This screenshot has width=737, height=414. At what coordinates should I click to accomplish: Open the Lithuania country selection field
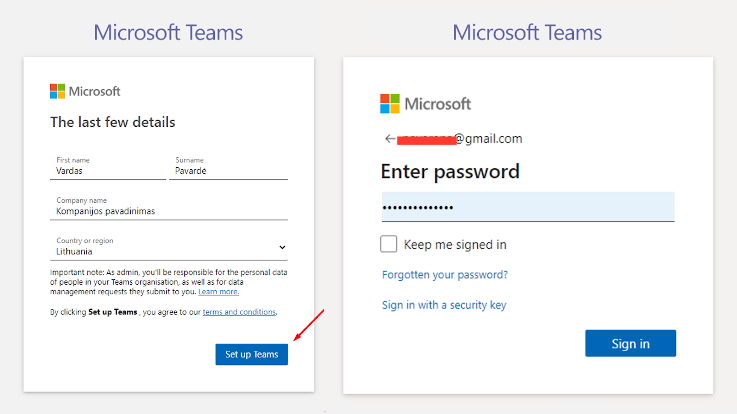coord(165,251)
